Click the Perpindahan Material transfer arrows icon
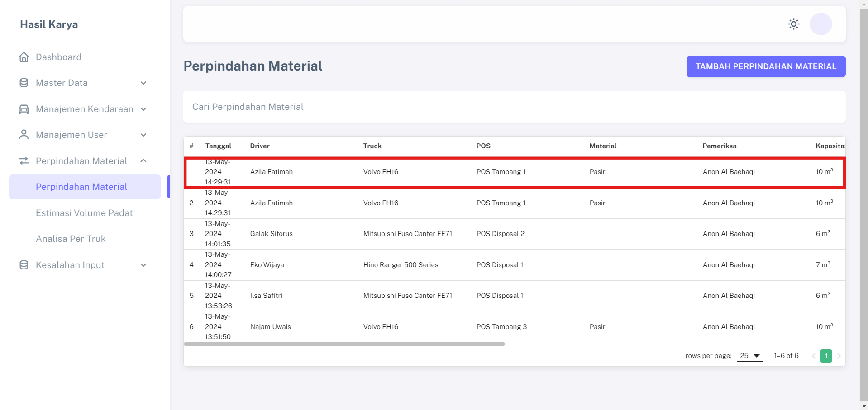This screenshot has width=868, height=410. (x=24, y=161)
